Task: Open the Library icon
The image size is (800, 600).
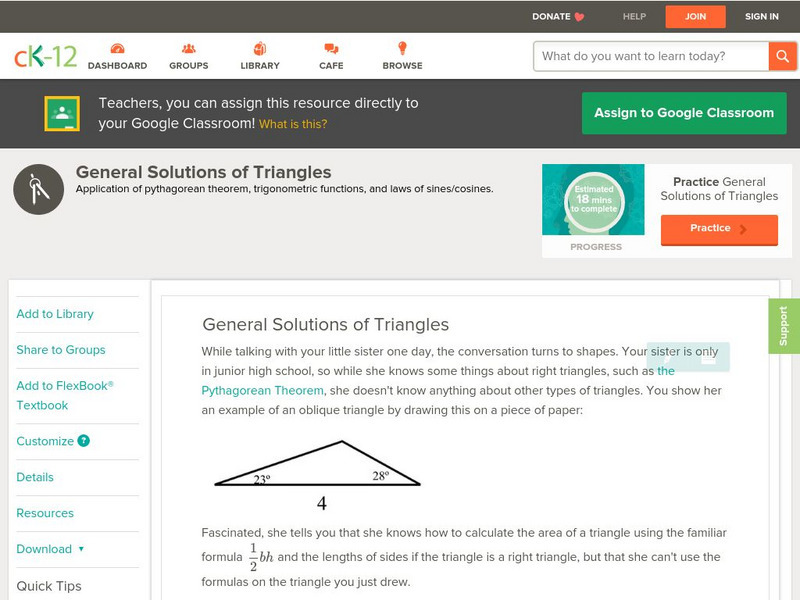Action: 259,47
